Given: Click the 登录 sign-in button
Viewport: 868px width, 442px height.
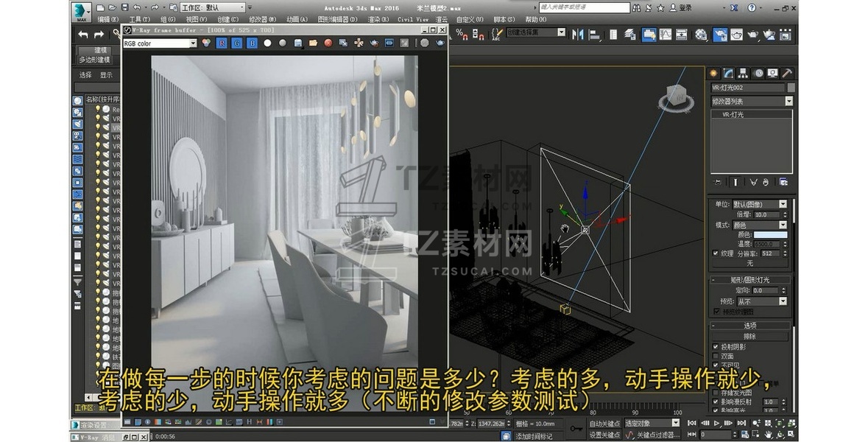Looking at the screenshot, I should pos(681,8).
